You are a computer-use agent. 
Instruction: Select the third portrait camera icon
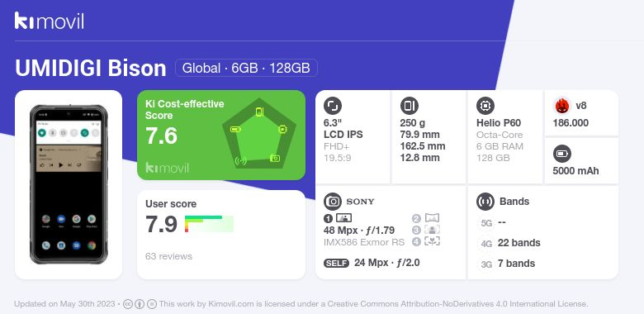click(432, 230)
